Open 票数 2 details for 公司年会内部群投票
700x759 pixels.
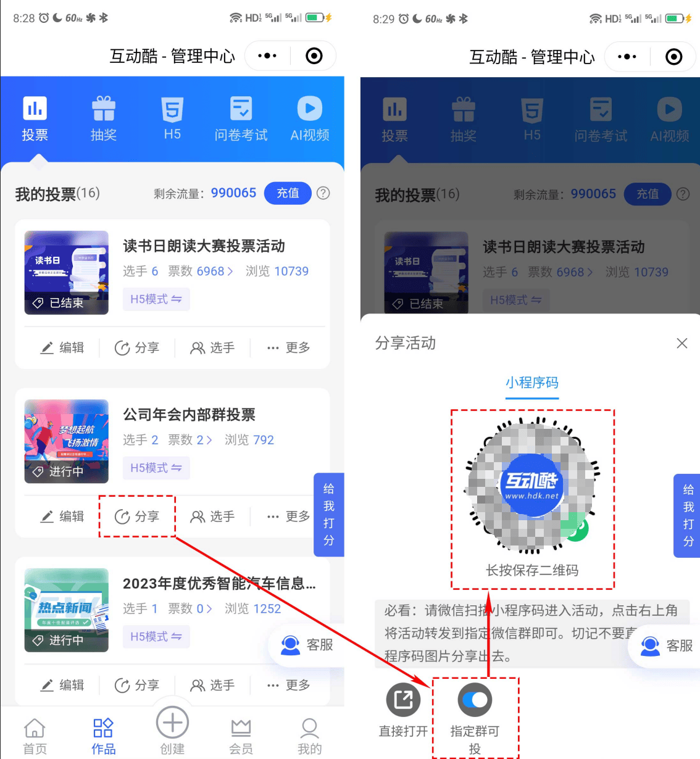click(x=190, y=440)
